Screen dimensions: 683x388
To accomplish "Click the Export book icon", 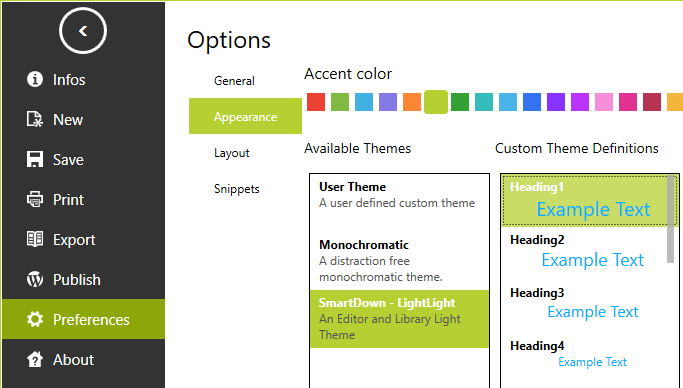I will coord(35,240).
